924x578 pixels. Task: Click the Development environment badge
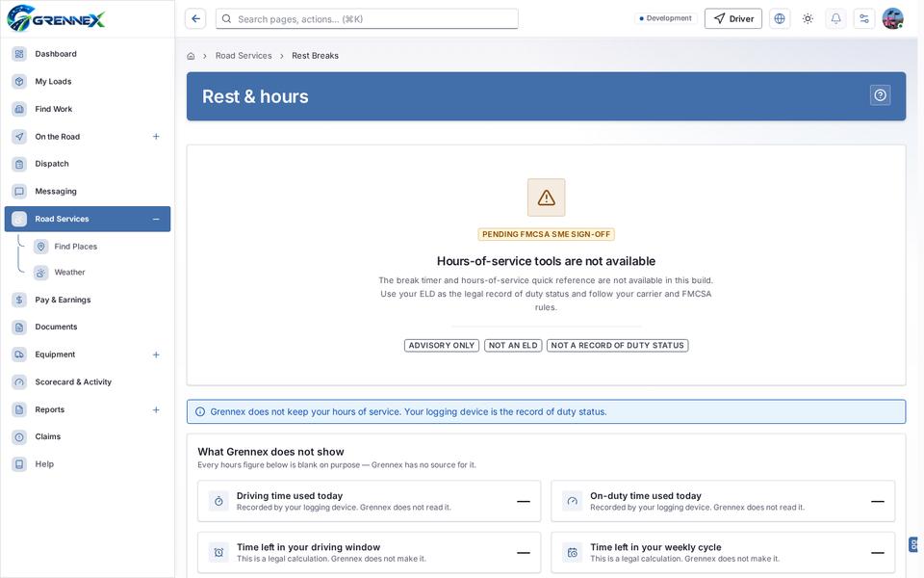tap(665, 18)
